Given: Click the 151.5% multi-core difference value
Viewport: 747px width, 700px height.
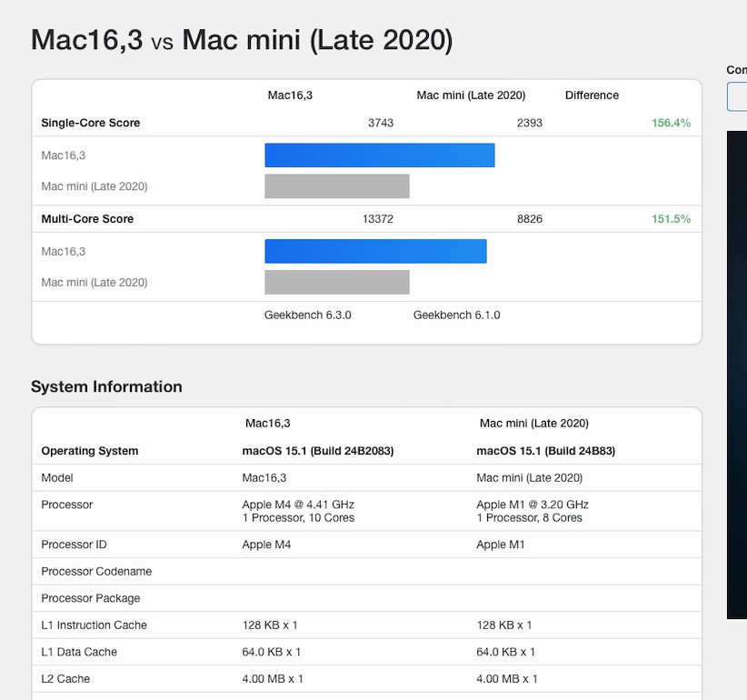Looking at the screenshot, I should [x=671, y=219].
